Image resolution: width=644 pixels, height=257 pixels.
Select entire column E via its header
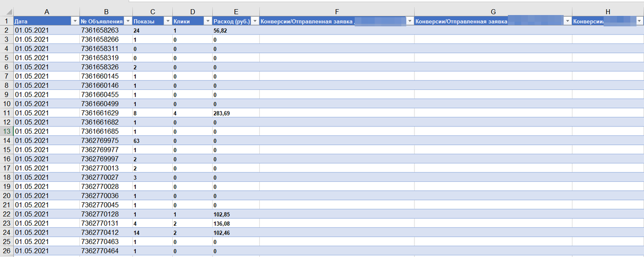pos(236,11)
